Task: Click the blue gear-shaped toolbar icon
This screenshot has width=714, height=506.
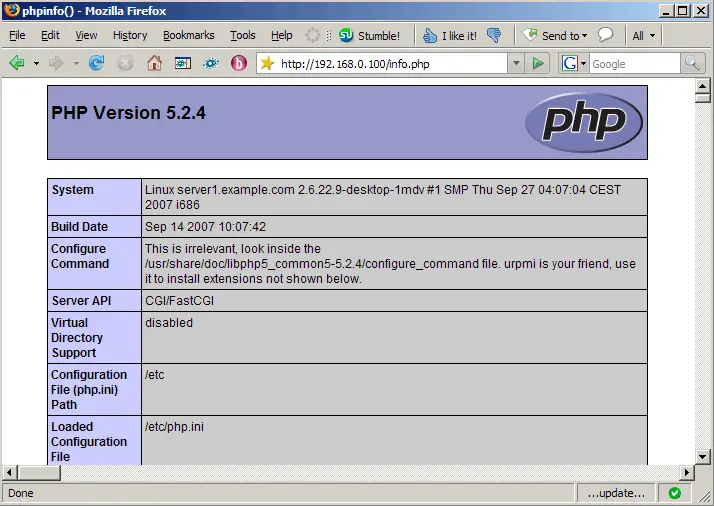Action: (x=211, y=63)
